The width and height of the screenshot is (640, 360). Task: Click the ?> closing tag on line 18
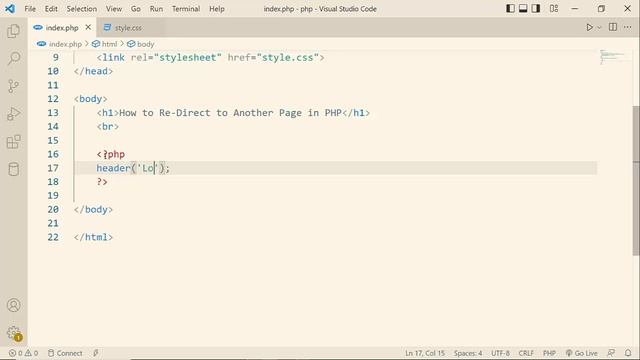coord(102,182)
